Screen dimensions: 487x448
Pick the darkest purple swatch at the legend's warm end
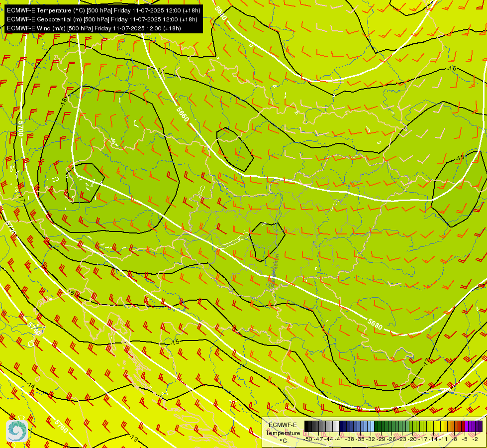click(481, 426)
